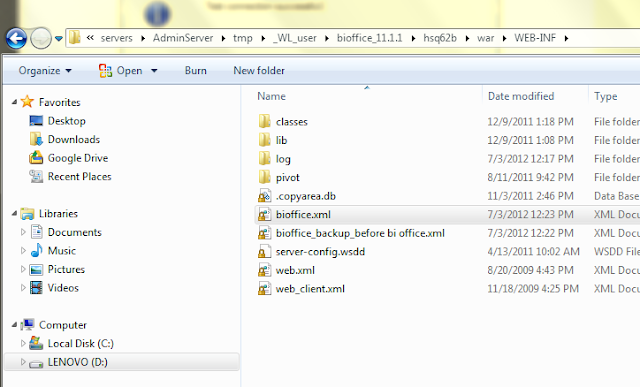Viewport: 640px width, 387px height.
Task: Expand the Pictures library
Action: click(x=23, y=269)
